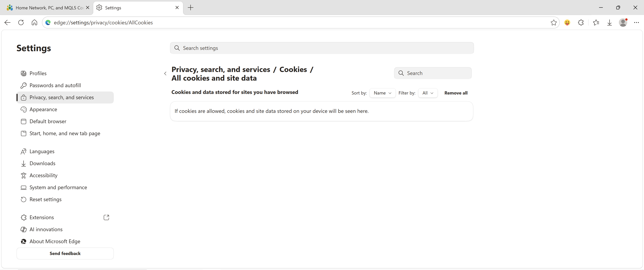This screenshot has width=644, height=270.
Task: Click the emoji feedback icon in the toolbar
Action: pyautogui.click(x=567, y=22)
